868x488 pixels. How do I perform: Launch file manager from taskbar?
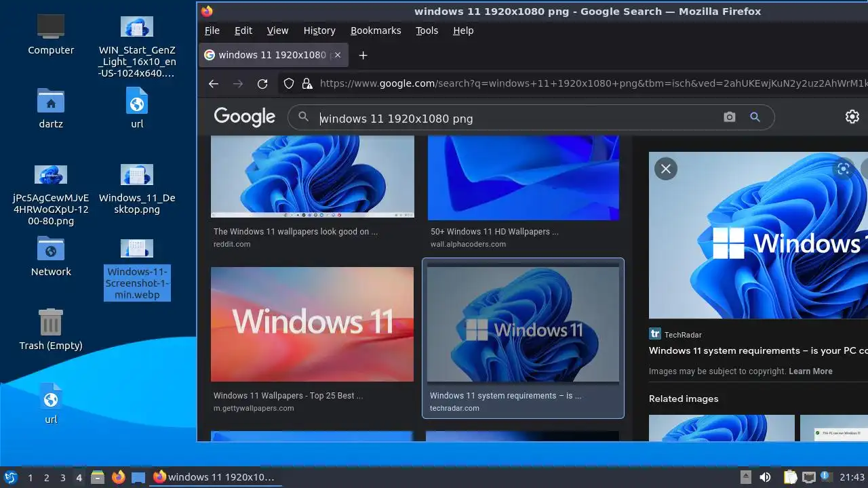tap(98, 477)
